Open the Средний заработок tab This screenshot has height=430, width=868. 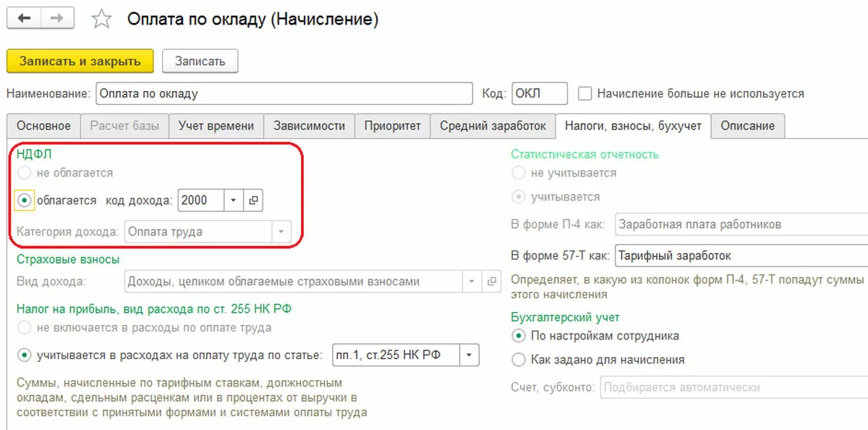(x=493, y=125)
